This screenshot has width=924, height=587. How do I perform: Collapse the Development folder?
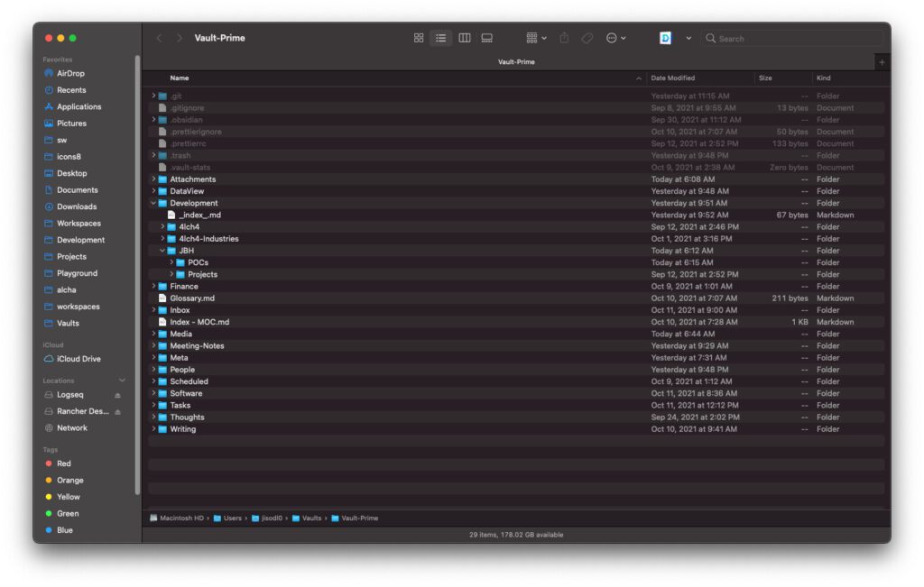(153, 204)
